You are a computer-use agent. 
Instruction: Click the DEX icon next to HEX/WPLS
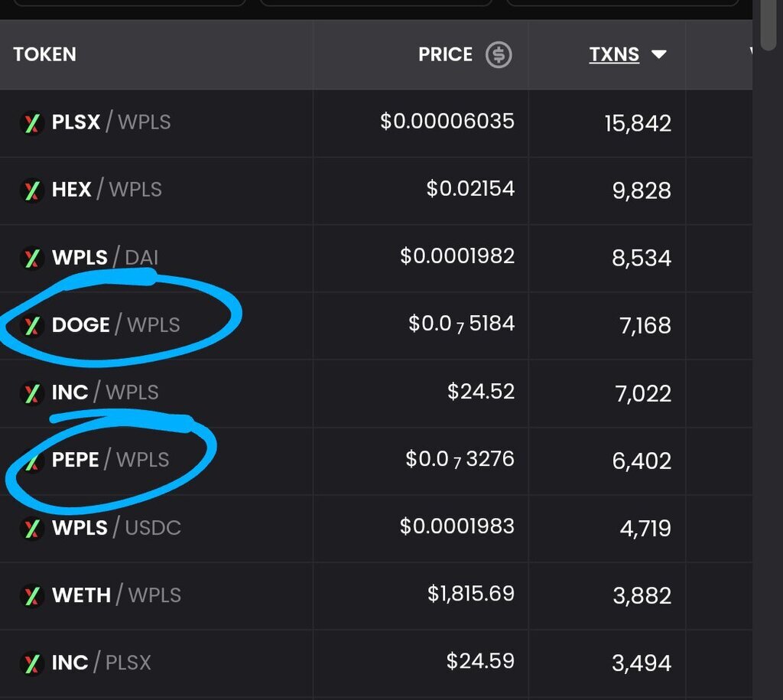tap(31, 190)
